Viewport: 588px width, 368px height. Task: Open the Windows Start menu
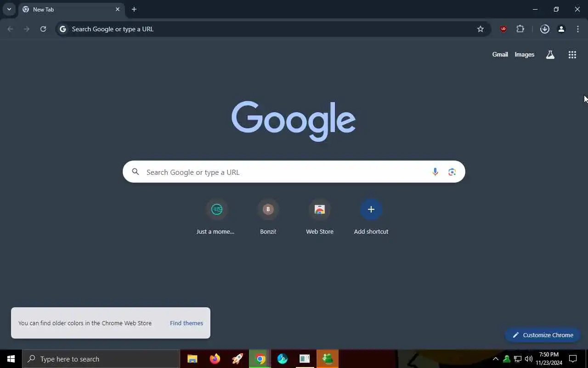click(11, 359)
